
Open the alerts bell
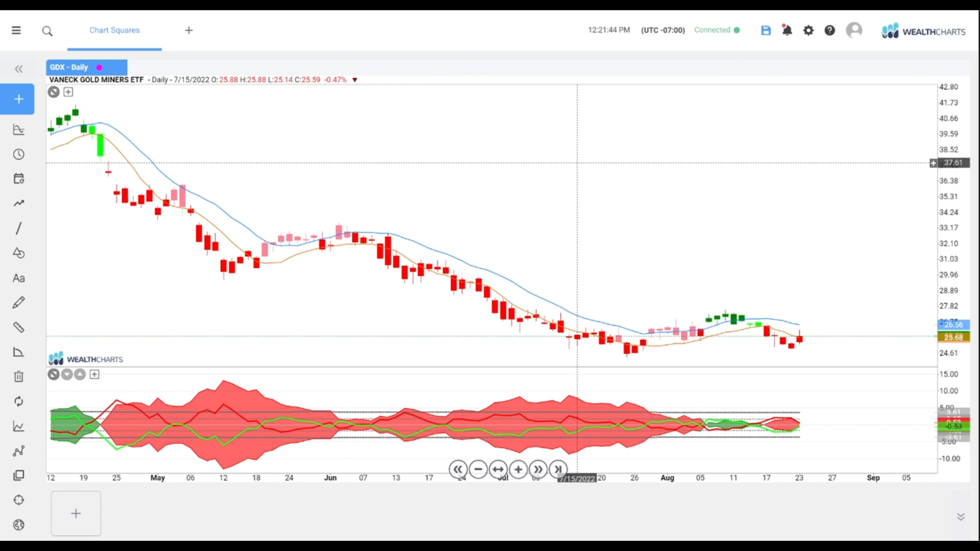coord(787,30)
